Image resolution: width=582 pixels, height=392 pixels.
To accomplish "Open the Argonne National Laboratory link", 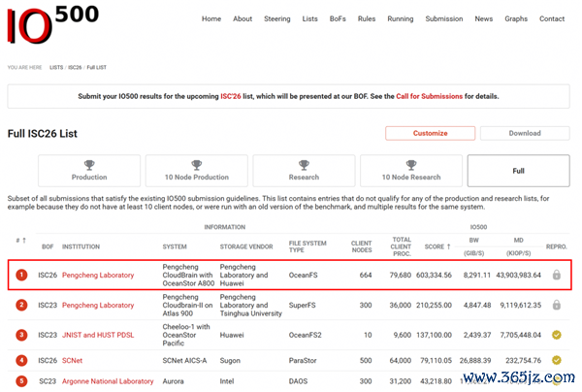I will (108, 381).
